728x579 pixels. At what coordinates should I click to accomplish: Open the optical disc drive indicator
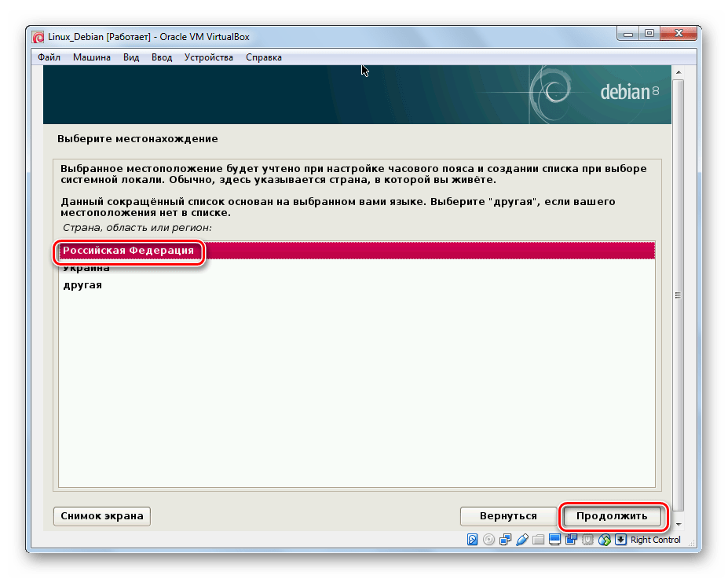point(489,540)
